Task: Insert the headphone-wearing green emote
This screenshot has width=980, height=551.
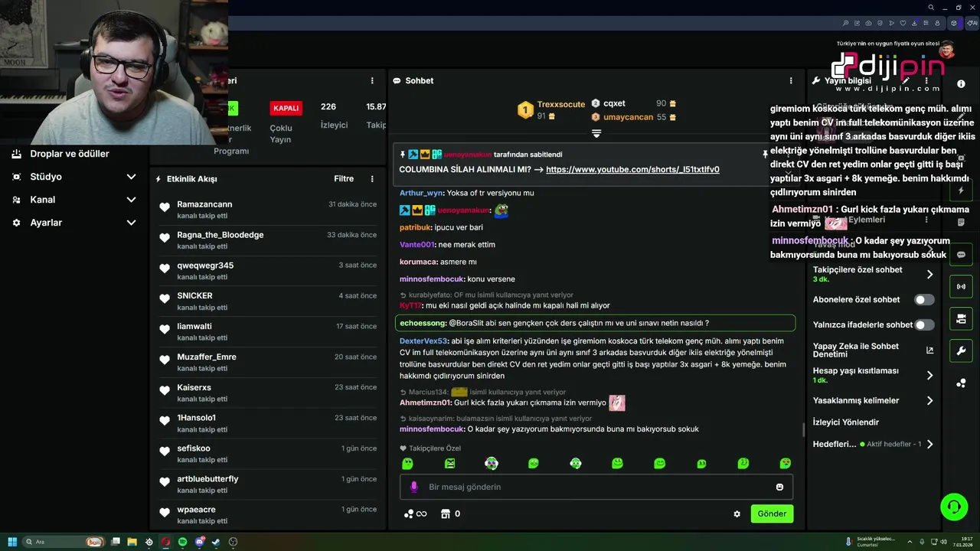Action: (575, 463)
